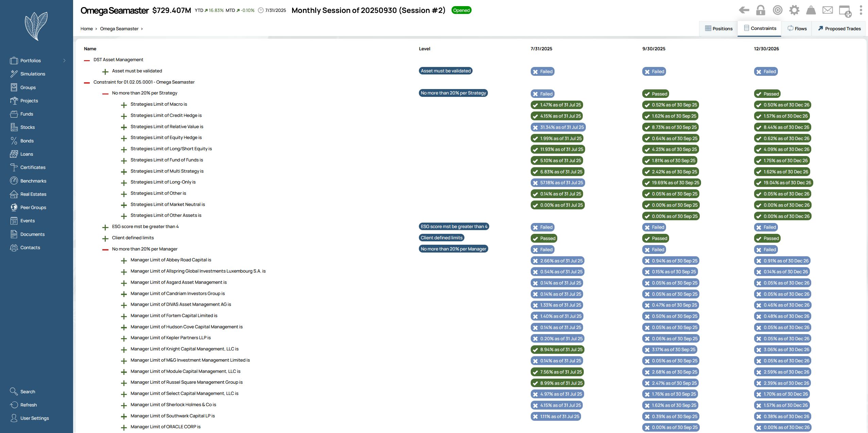868x433 pixels.
Task: Click the add-window icon in the header
Action: click(x=845, y=11)
